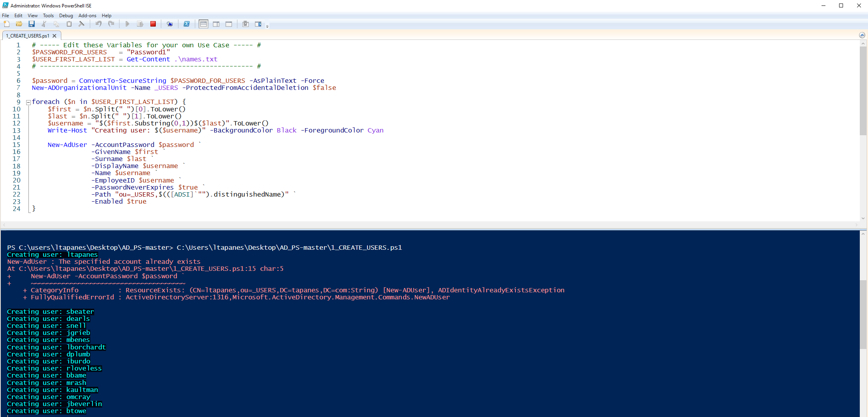Switch to the 1_CREATE_USERS.ps1 tab

[27, 36]
